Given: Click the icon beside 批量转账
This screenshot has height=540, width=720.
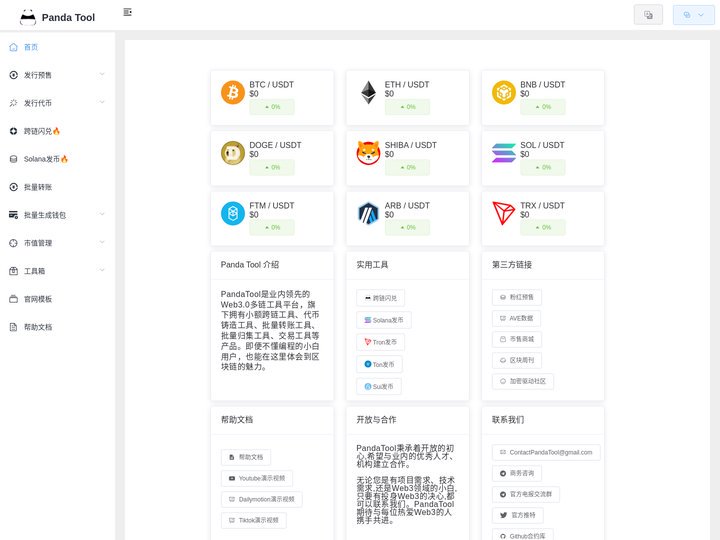Looking at the screenshot, I should [x=13, y=187].
